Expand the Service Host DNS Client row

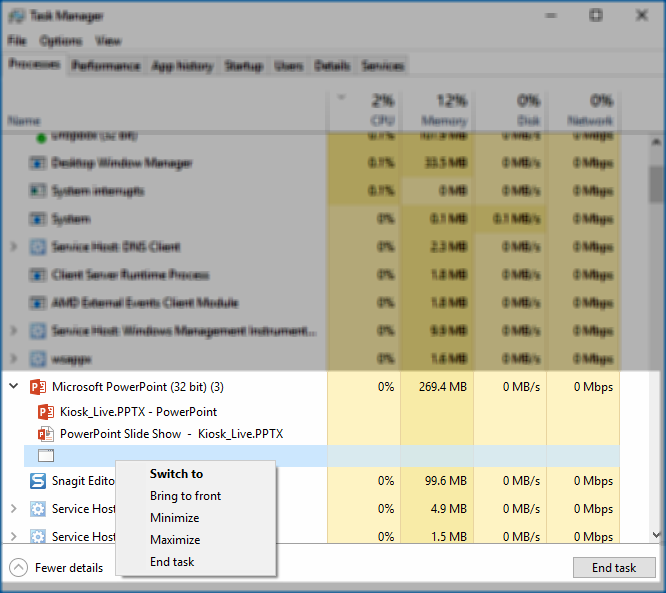[14, 246]
